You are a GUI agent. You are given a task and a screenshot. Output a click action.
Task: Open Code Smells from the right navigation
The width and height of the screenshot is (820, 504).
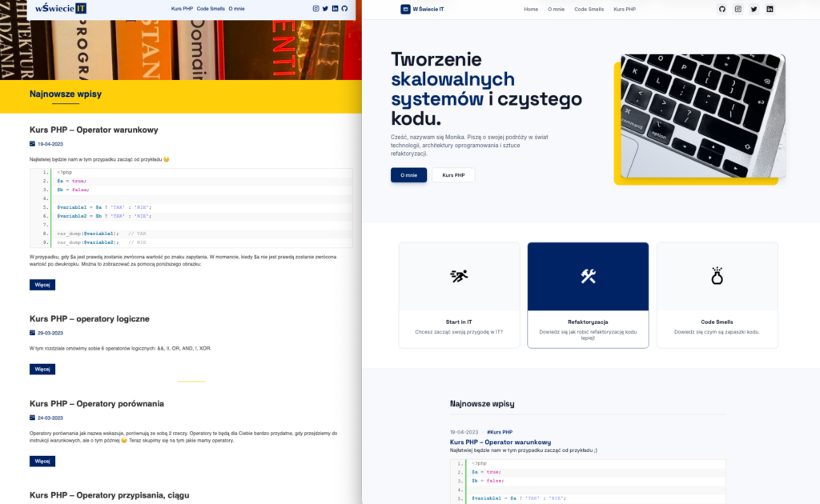[589, 9]
